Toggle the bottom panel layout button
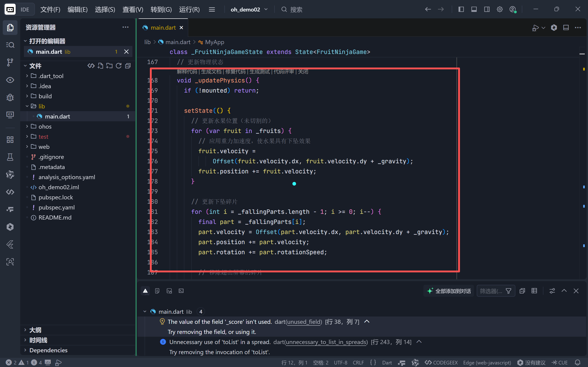The image size is (588, 367). [x=474, y=9]
